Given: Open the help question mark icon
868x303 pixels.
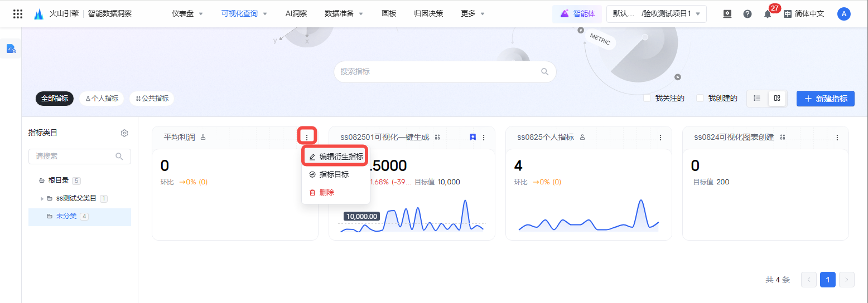Looking at the screenshot, I should tap(748, 14).
